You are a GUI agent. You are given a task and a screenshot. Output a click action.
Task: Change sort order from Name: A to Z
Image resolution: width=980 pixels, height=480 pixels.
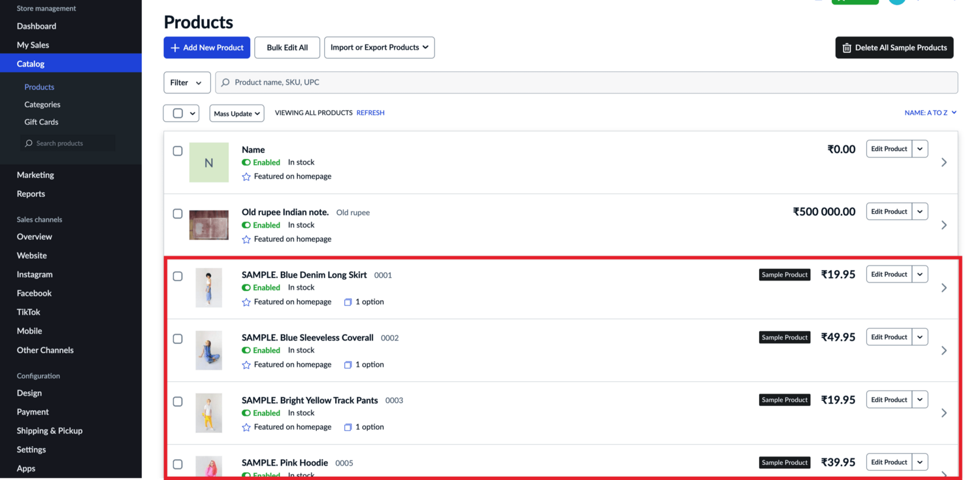930,113
